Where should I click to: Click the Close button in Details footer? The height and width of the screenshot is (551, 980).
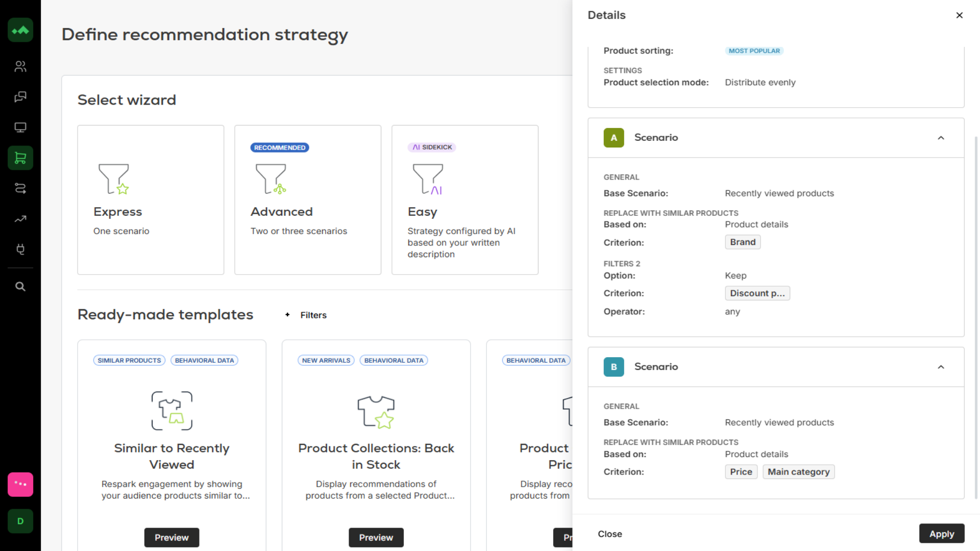click(x=610, y=534)
